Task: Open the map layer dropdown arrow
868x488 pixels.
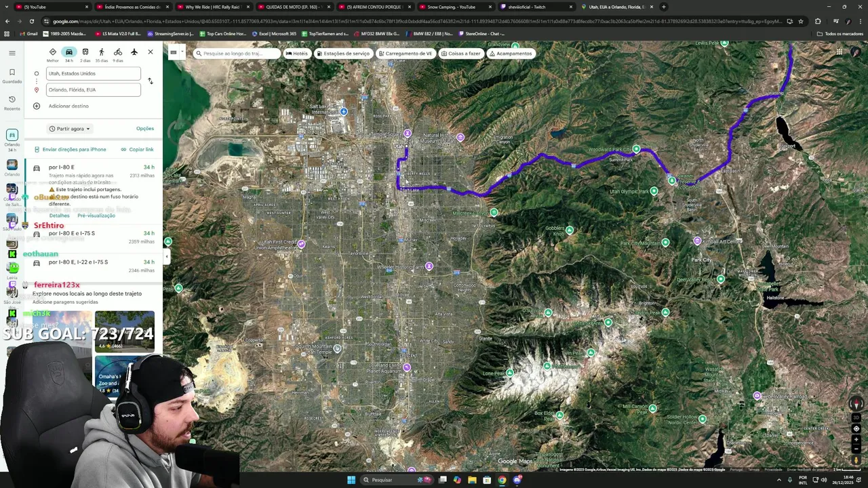Action: [182, 52]
